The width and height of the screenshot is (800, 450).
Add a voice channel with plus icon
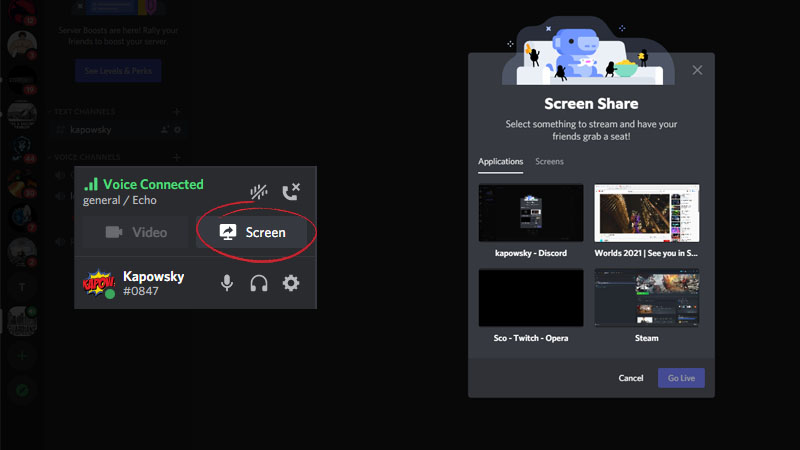(177, 157)
